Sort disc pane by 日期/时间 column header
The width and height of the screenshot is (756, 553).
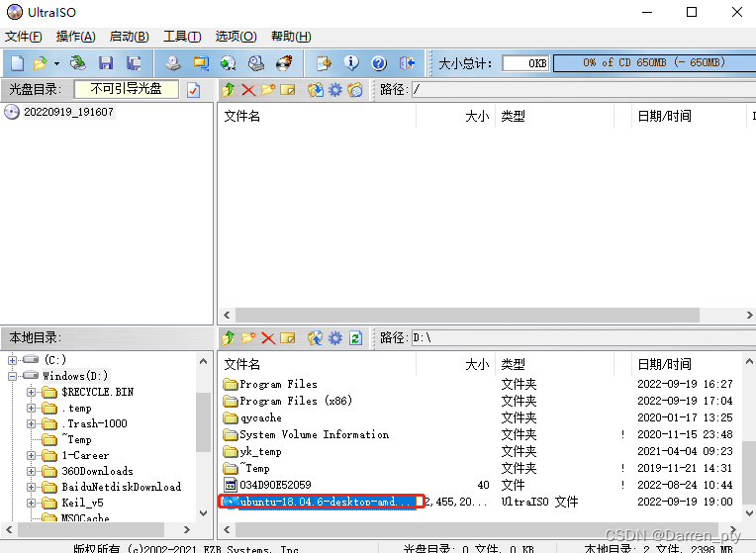689,116
